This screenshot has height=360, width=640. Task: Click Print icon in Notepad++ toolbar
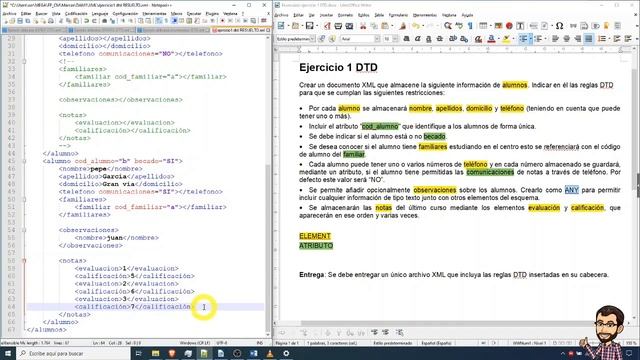click(50, 20)
